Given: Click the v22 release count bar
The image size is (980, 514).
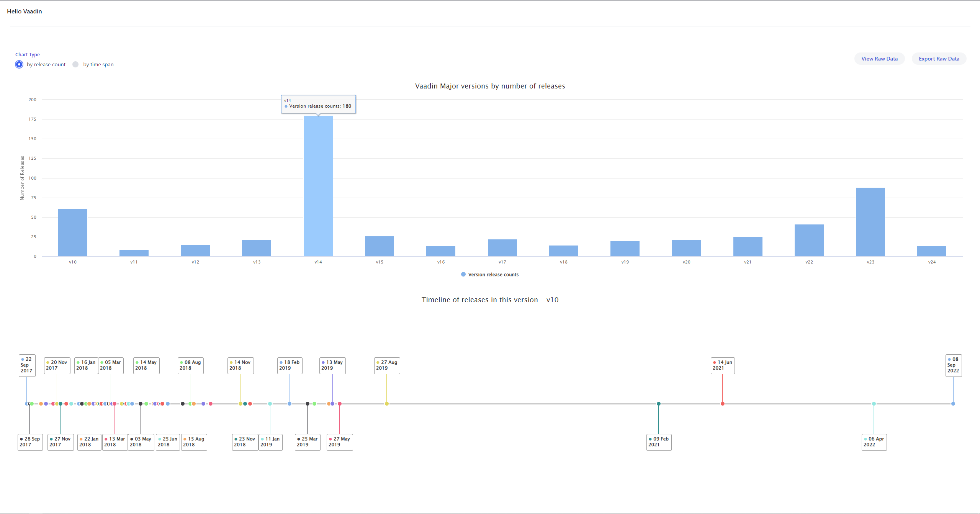Looking at the screenshot, I should (809, 240).
